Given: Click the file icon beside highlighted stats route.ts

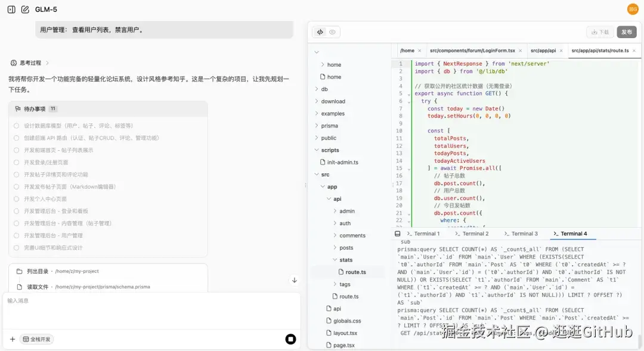Looking at the screenshot, I should point(341,272).
